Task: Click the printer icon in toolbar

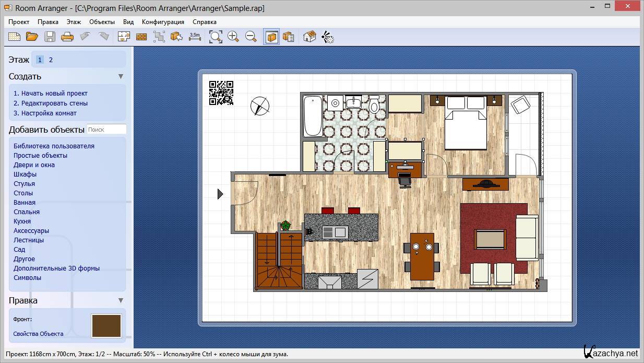Action: [x=67, y=37]
